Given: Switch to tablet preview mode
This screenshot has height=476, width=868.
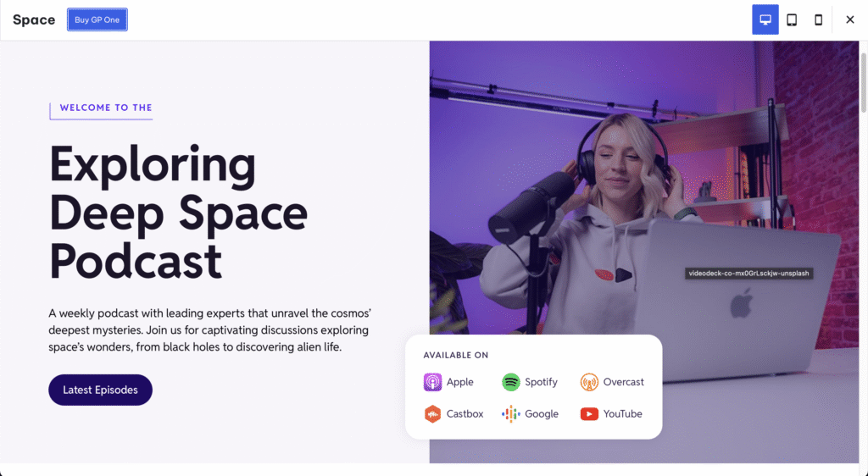Looking at the screenshot, I should click(x=792, y=19).
